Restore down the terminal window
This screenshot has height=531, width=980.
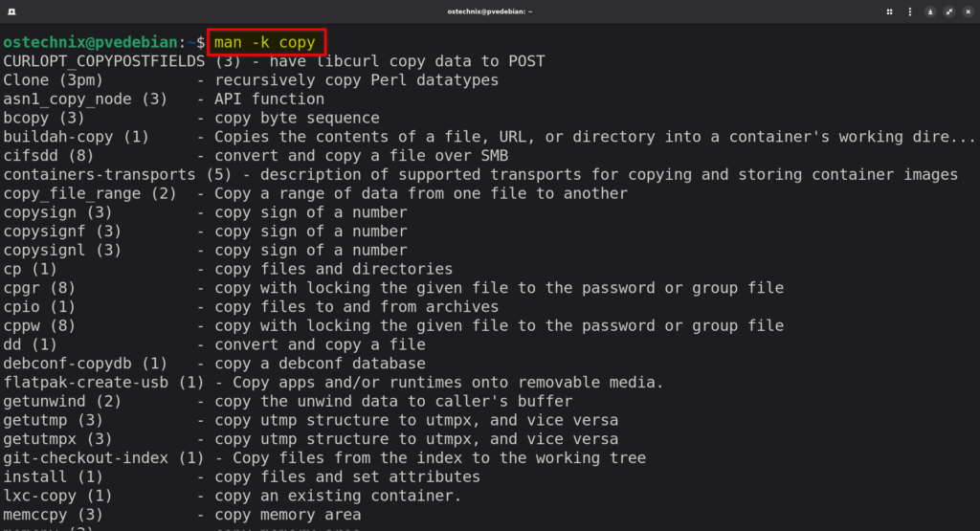tap(948, 11)
